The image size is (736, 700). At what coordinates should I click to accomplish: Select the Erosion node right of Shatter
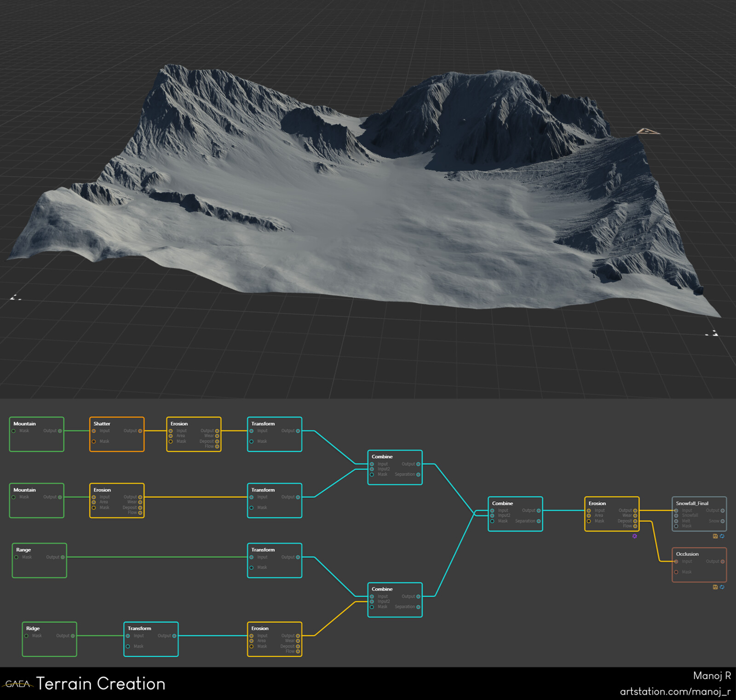tap(194, 434)
